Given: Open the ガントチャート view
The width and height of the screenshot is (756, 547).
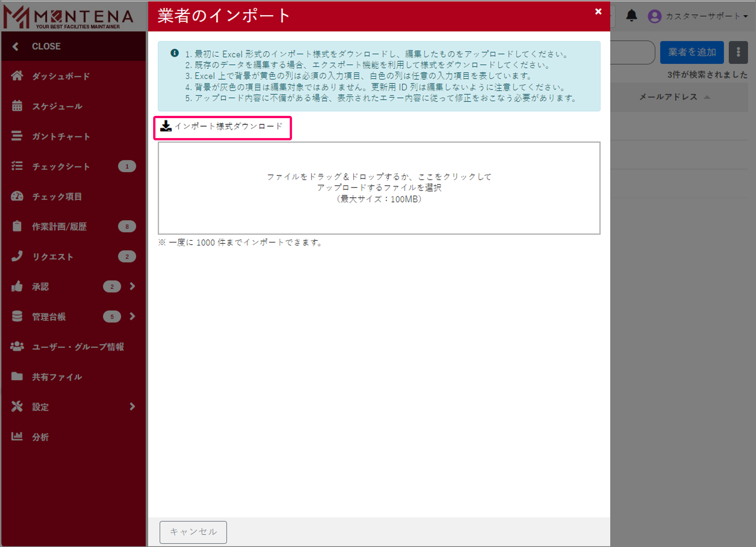Looking at the screenshot, I should click(61, 136).
